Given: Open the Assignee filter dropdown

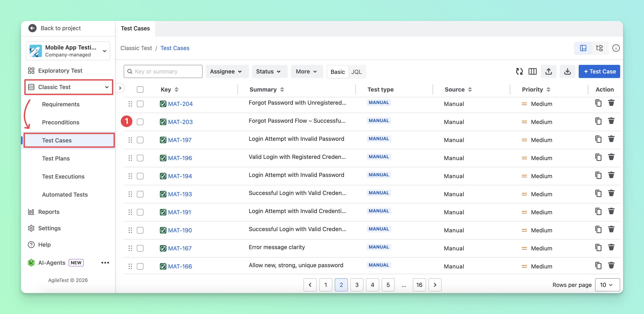Looking at the screenshot, I should click(227, 71).
